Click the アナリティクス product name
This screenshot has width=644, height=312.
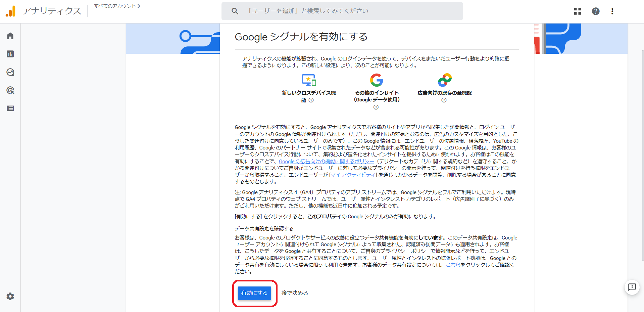click(52, 11)
